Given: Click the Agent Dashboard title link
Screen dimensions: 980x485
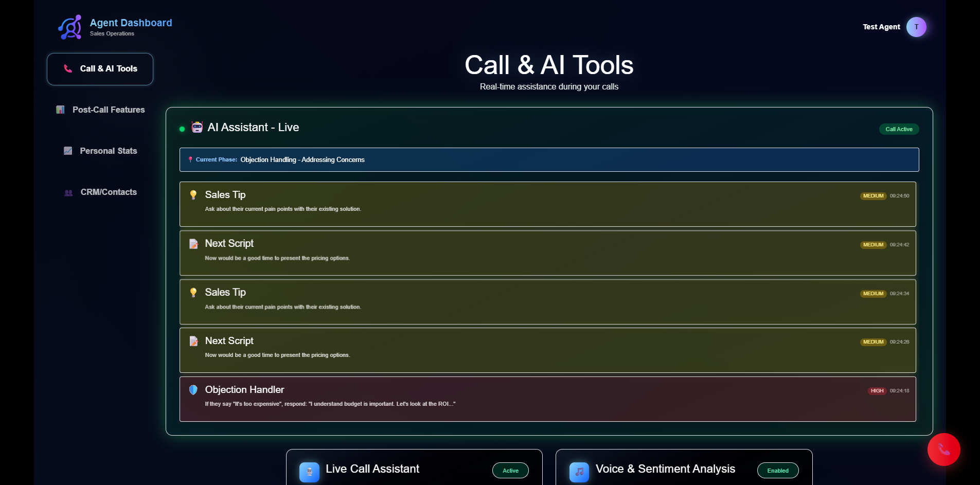Looking at the screenshot, I should (x=131, y=23).
